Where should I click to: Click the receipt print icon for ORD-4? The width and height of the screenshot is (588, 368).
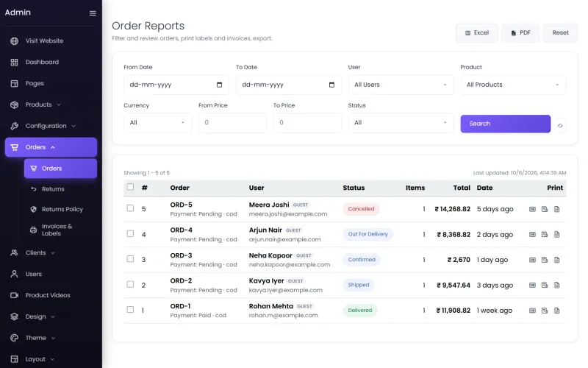pyautogui.click(x=545, y=234)
